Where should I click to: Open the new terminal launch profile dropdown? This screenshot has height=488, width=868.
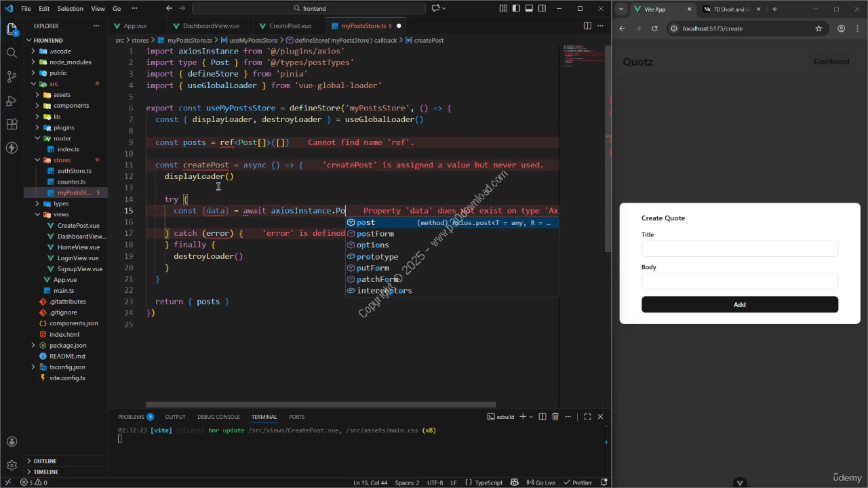(531, 417)
